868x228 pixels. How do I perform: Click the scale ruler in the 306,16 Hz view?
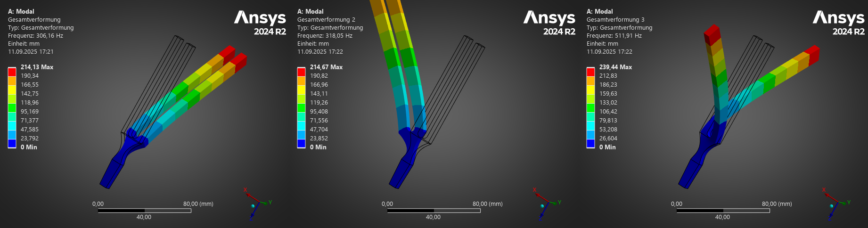point(144,211)
